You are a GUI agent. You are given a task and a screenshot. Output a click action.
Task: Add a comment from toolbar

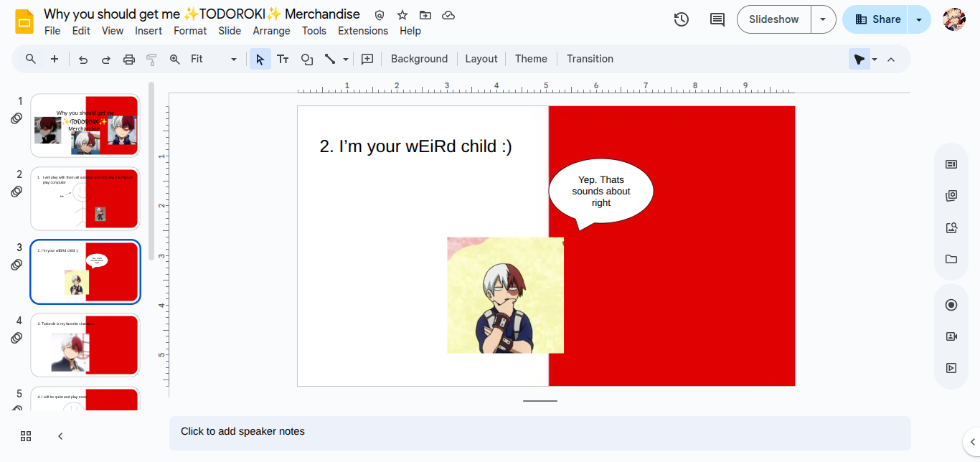[x=367, y=59]
